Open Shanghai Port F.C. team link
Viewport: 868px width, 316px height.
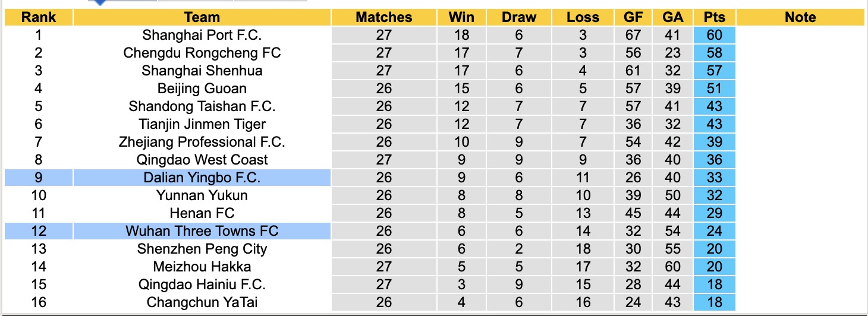pos(202,35)
